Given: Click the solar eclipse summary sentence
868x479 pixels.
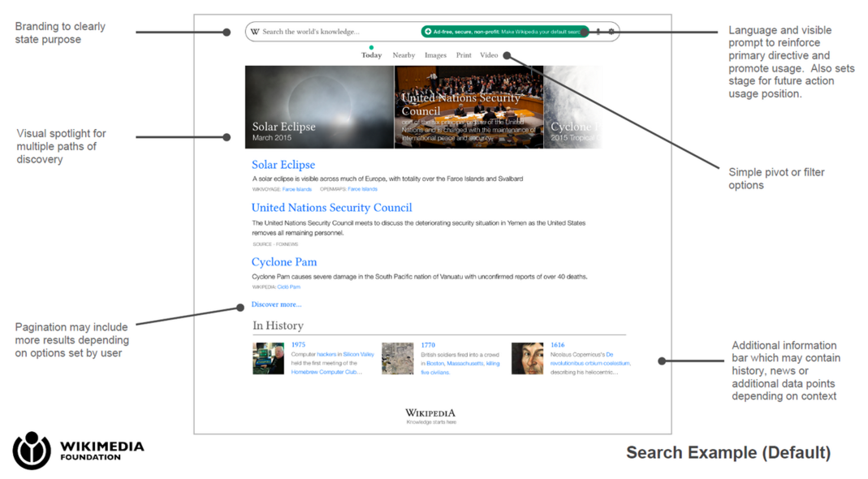Looking at the screenshot, I should point(387,179).
